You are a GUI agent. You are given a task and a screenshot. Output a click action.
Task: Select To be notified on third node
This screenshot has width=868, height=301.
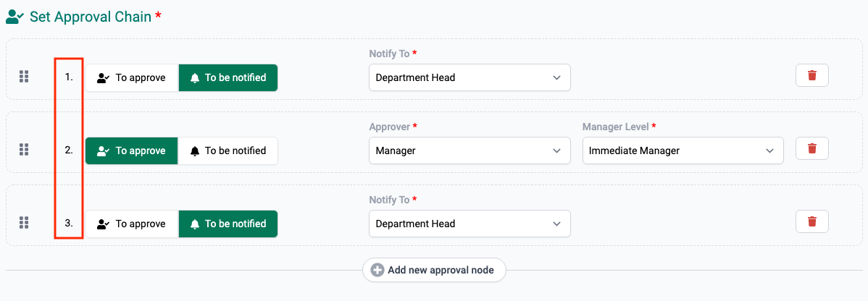pyautogui.click(x=228, y=224)
